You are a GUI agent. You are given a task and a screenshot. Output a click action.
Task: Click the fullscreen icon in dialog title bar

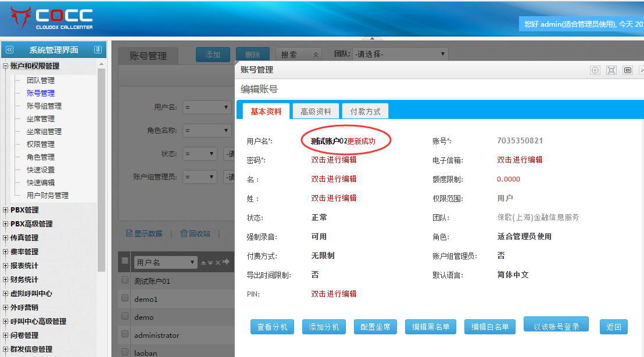(x=611, y=70)
